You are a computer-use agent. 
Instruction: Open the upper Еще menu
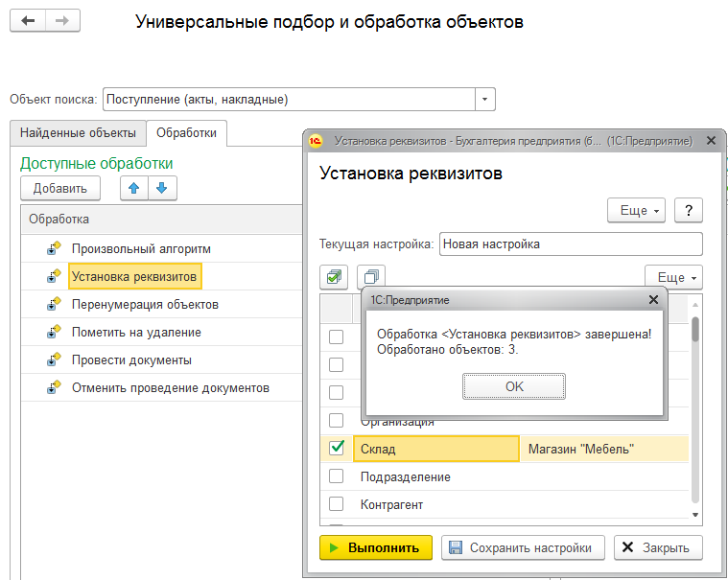[x=636, y=210]
